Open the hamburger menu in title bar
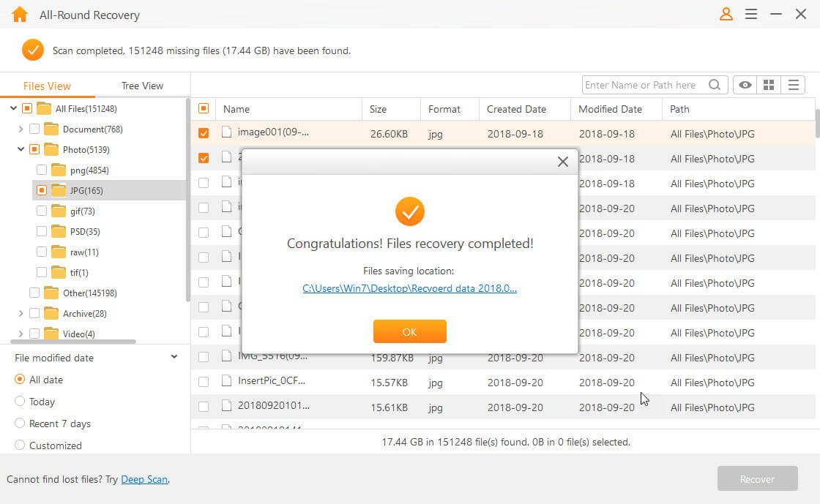Screen dimensions: 820x504 coord(750,14)
